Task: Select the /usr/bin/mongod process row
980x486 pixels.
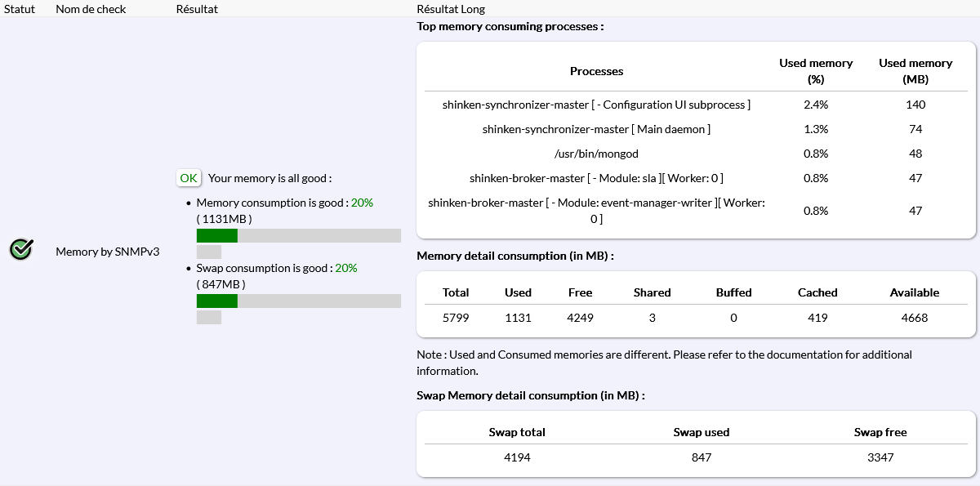Action: point(596,154)
